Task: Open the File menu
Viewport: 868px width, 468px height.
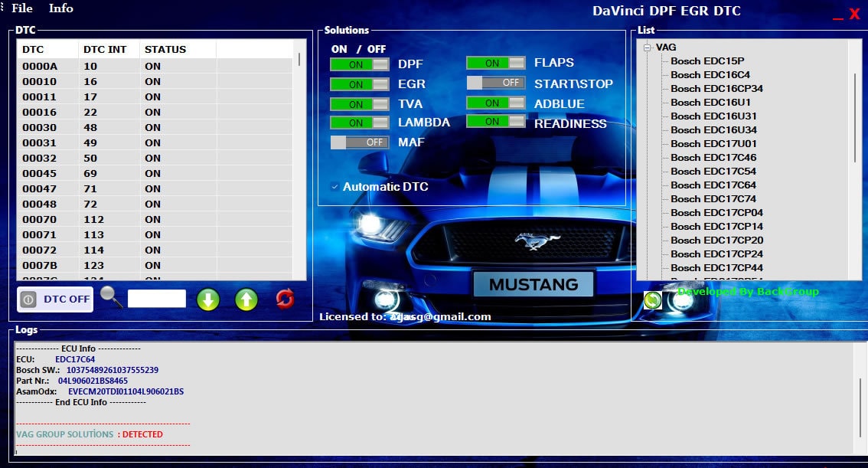Action: coord(22,8)
